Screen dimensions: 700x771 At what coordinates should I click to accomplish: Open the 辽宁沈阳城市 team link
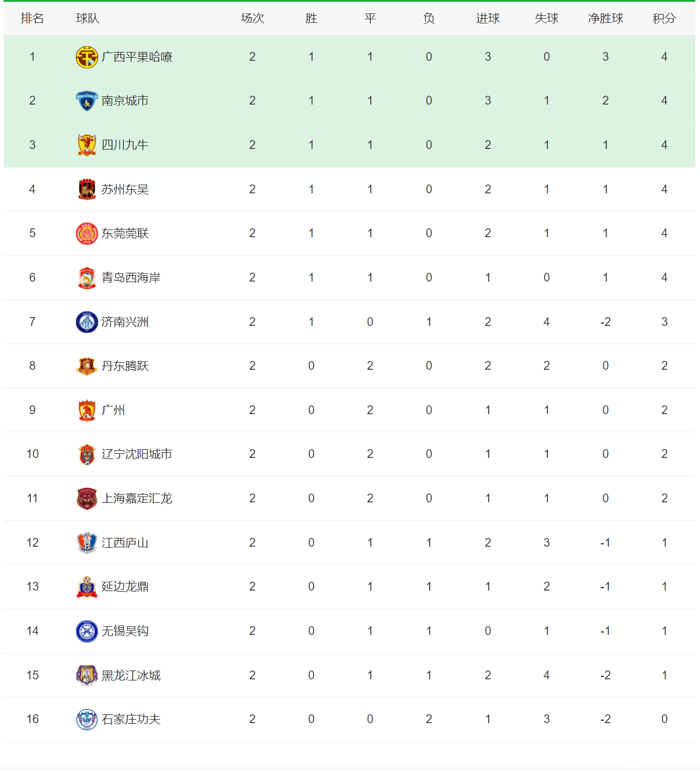tap(137, 454)
